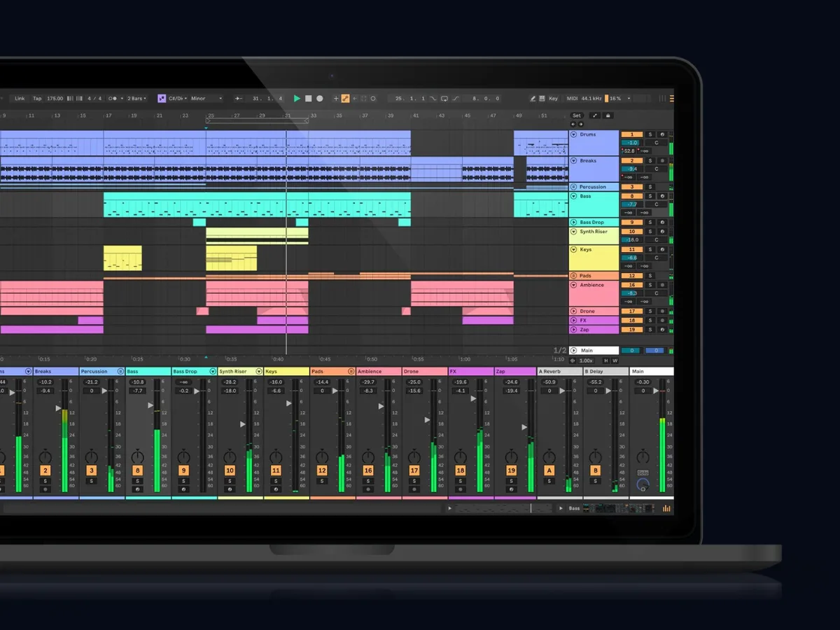Image resolution: width=840 pixels, height=630 pixels.
Task: Click the Bass channel volume fader handle
Action: (x=150, y=405)
